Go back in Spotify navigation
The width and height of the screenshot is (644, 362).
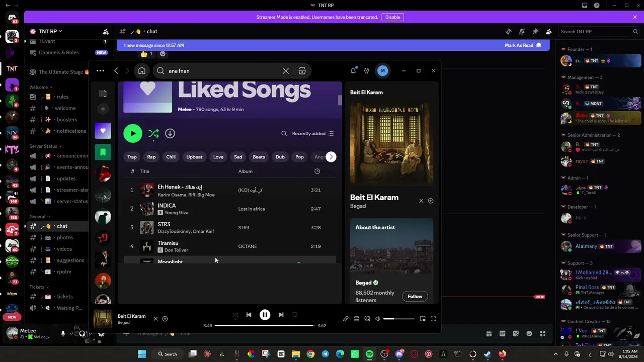pos(116,71)
